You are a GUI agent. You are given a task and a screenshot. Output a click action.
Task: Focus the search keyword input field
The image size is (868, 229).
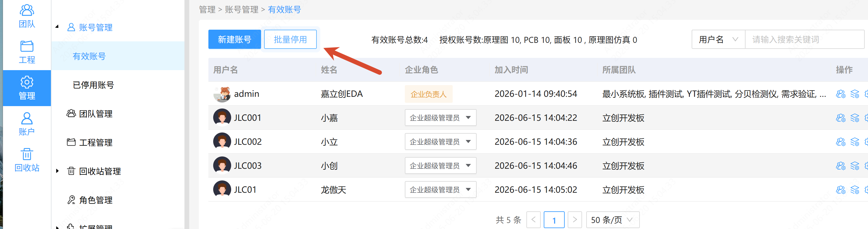[x=805, y=40]
